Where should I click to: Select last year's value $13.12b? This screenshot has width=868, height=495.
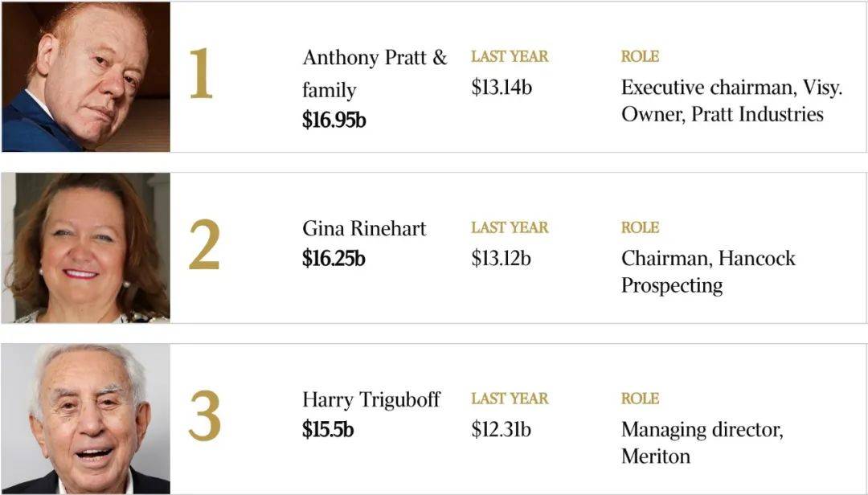click(x=501, y=259)
